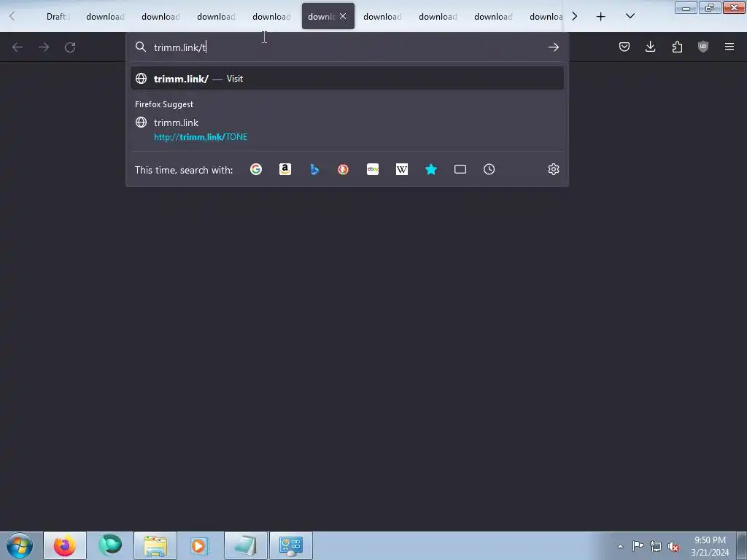Screen dimensions: 747x560
Task: Show hidden tray icons arrow
Action: (620, 546)
